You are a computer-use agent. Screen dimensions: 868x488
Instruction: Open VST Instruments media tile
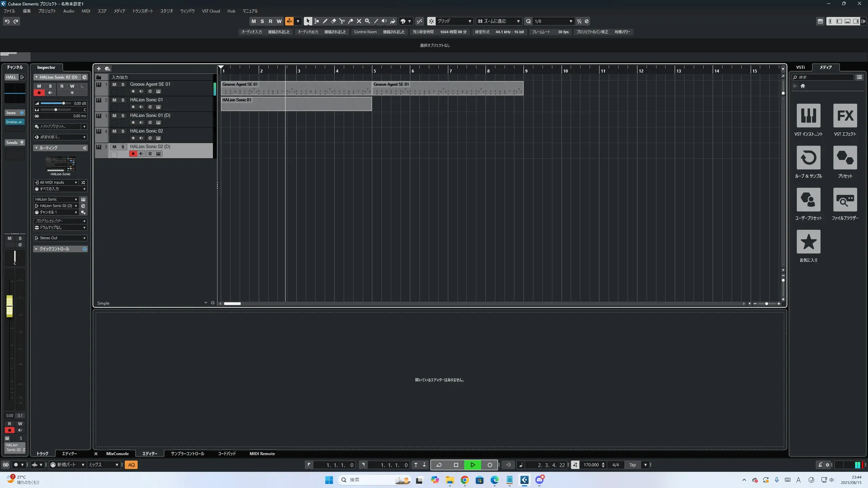click(808, 116)
